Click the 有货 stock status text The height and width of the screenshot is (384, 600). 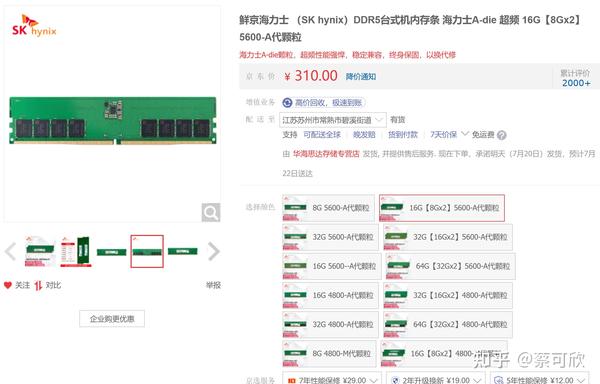pos(398,120)
